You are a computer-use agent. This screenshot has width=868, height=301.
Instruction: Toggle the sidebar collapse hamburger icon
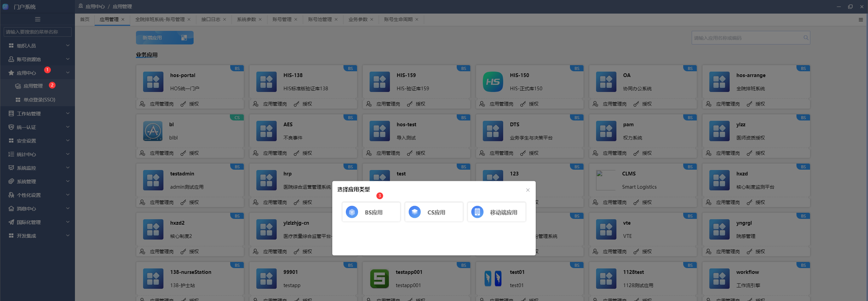pos(38,19)
